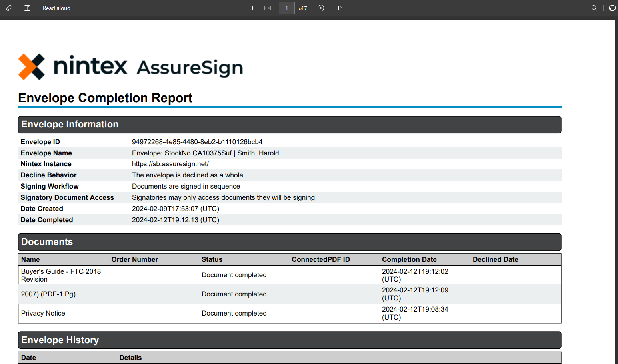The width and height of the screenshot is (618, 364).
Task: Click the vertical scrollbar on the right
Action: tap(616, 192)
